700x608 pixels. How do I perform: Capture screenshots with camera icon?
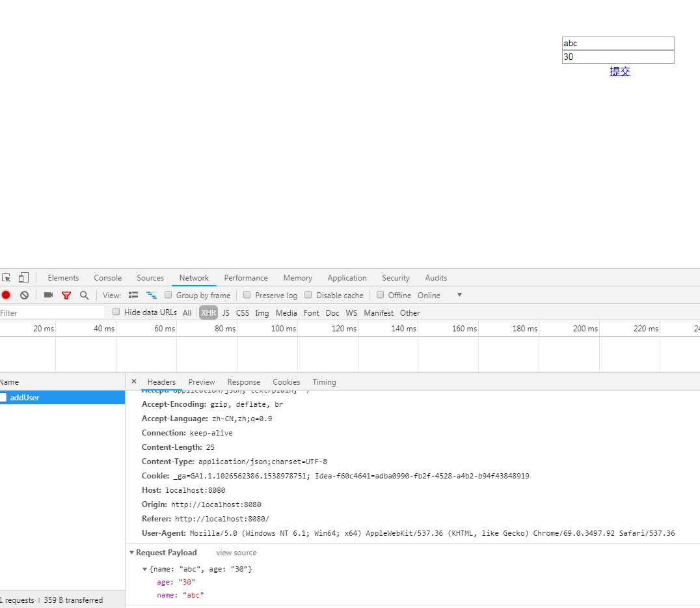pyautogui.click(x=48, y=295)
